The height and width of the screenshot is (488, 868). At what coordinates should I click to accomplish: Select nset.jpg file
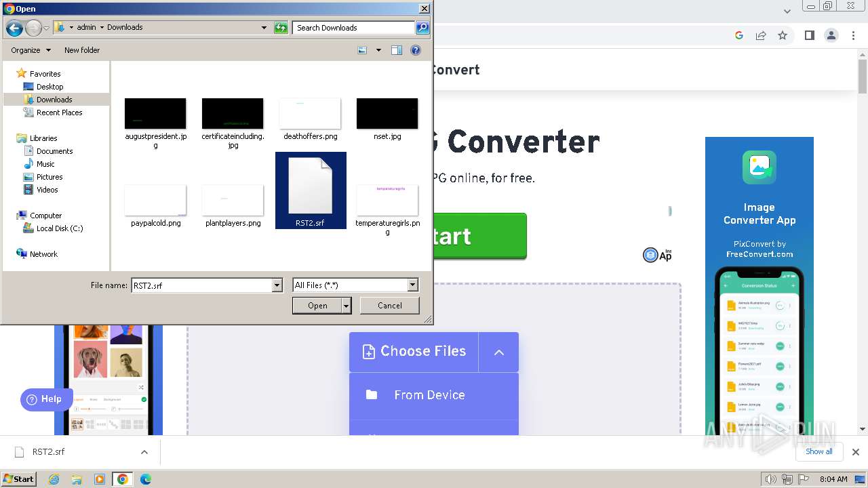pos(387,119)
